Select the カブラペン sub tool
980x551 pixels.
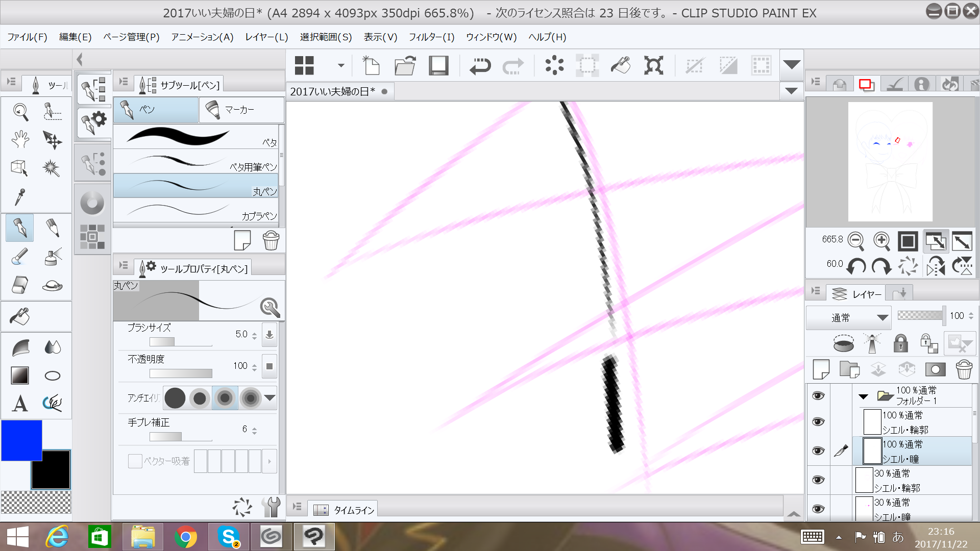point(197,210)
